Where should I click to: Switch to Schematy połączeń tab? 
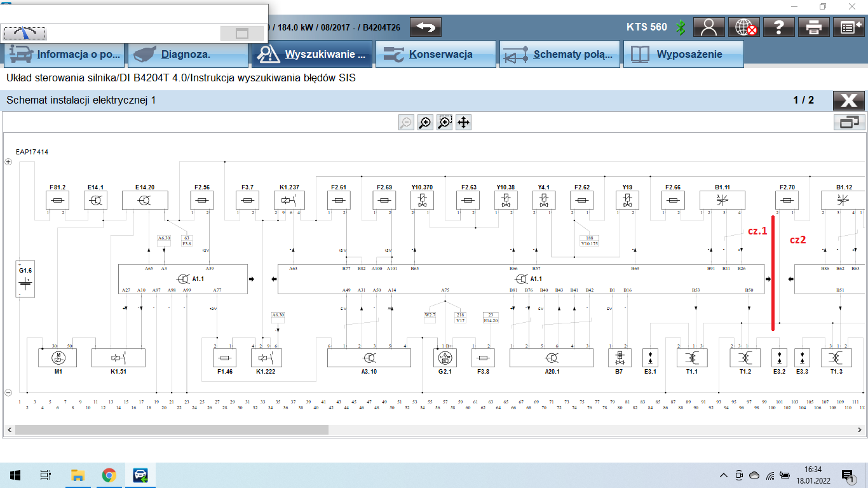(559, 55)
